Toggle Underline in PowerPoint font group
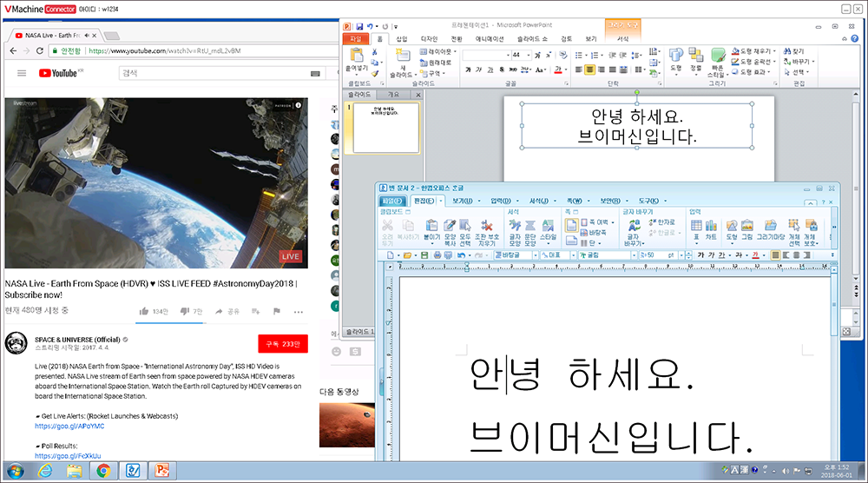The width and height of the screenshot is (868, 483). click(x=490, y=69)
